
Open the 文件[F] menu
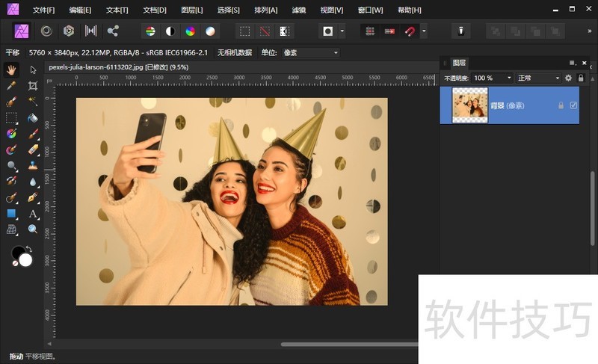pyautogui.click(x=43, y=10)
